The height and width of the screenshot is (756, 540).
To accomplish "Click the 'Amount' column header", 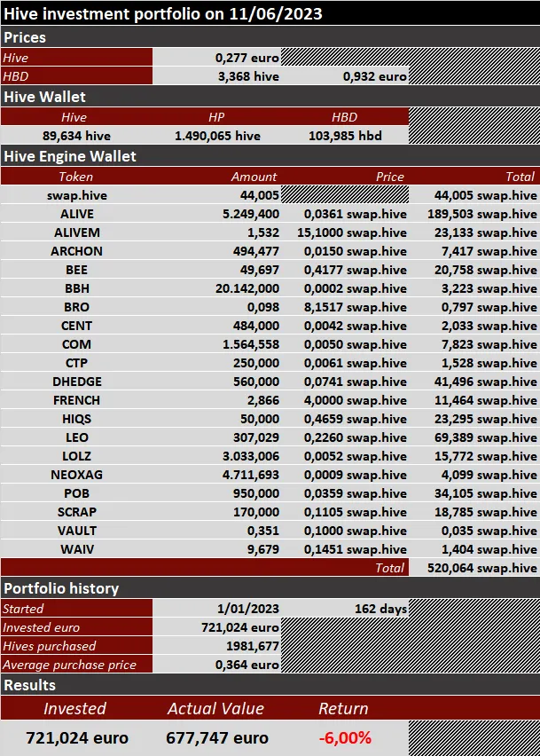I will point(254,177).
